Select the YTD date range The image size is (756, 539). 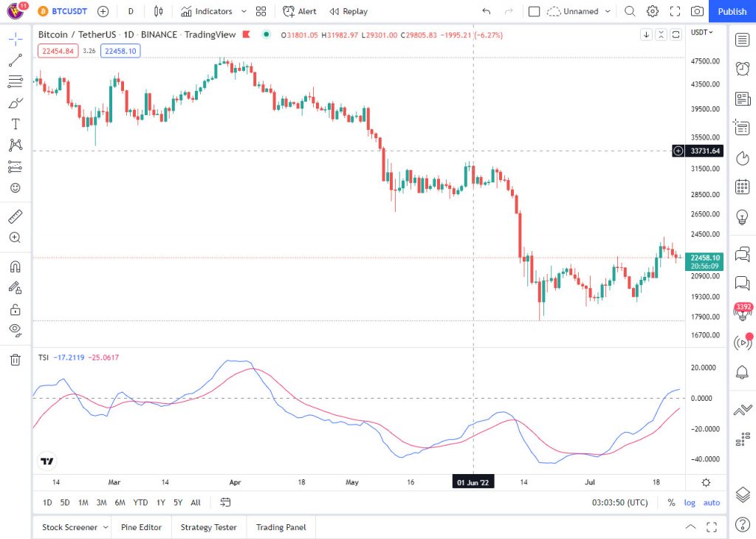(x=140, y=502)
